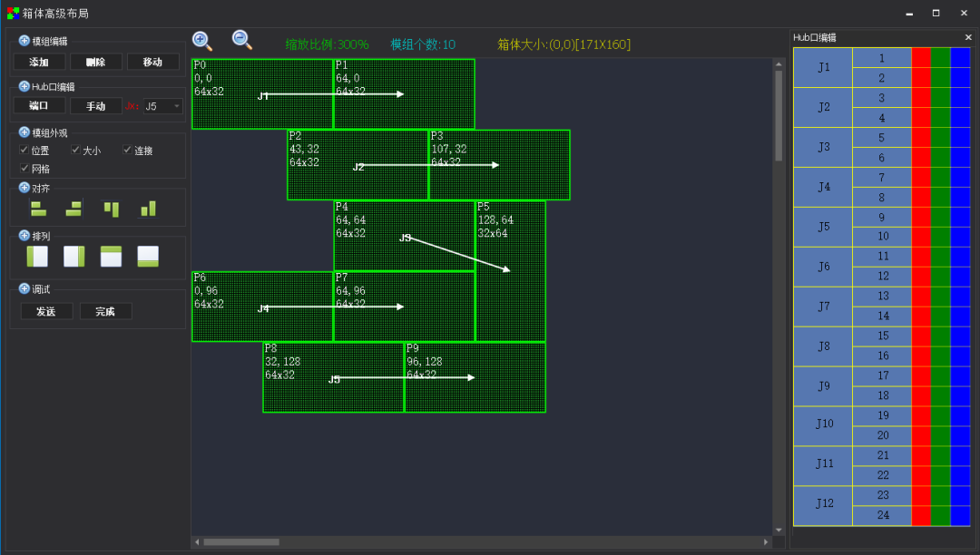Click the zoom out magnifier icon
The image size is (980, 555).
[241, 39]
